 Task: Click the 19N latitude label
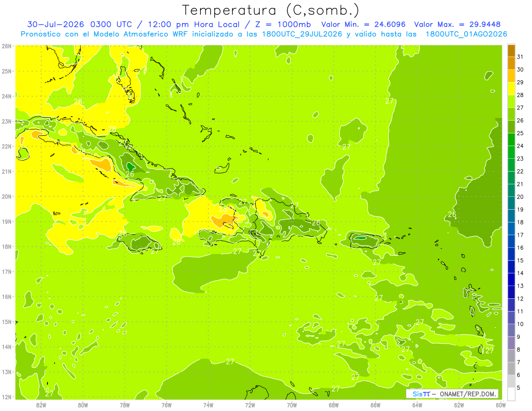(x=7, y=221)
